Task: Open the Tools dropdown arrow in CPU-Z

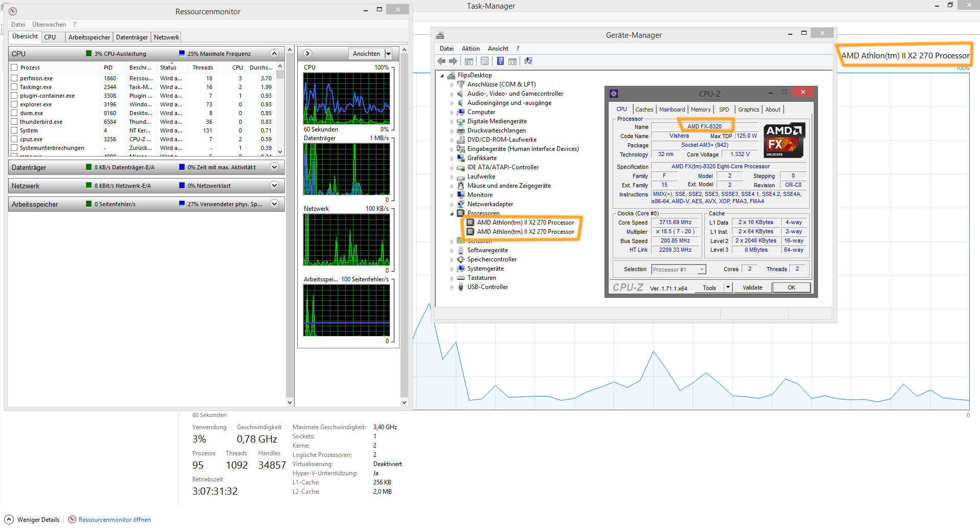Action: tap(728, 287)
